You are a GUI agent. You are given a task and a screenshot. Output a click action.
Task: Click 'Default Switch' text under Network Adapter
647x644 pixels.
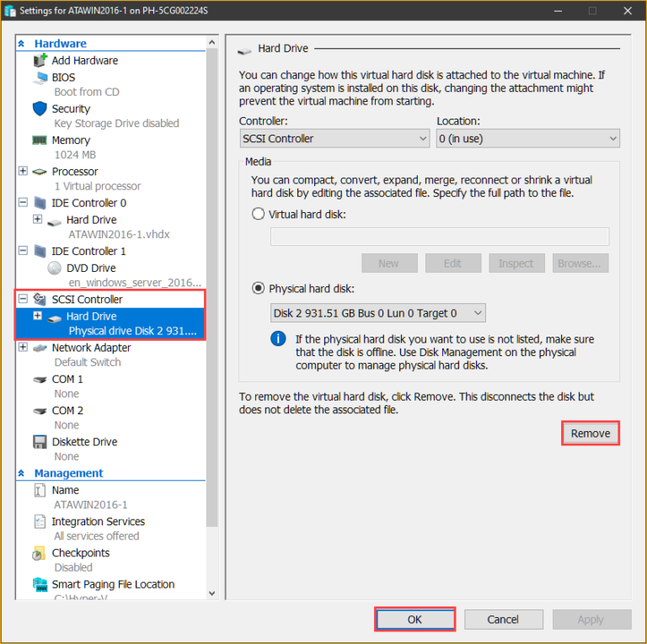point(88,362)
